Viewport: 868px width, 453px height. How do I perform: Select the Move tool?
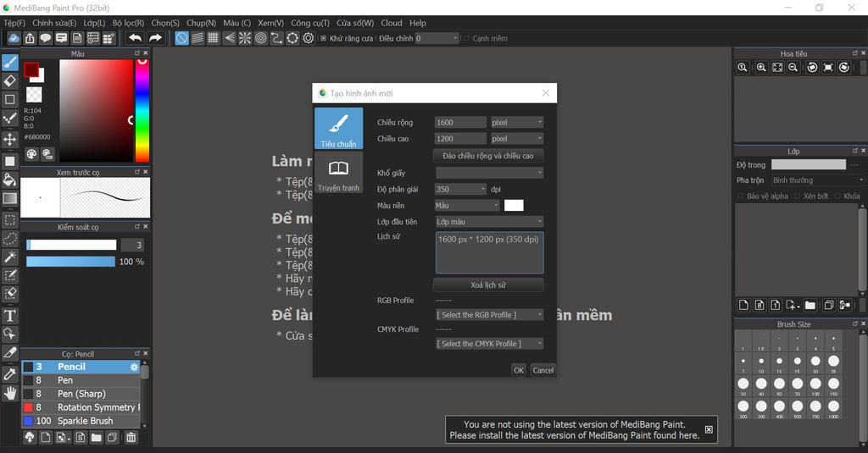point(10,139)
